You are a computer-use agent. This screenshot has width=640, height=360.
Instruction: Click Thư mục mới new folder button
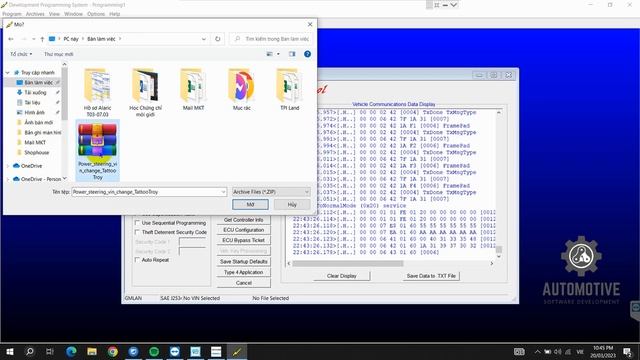(59, 54)
